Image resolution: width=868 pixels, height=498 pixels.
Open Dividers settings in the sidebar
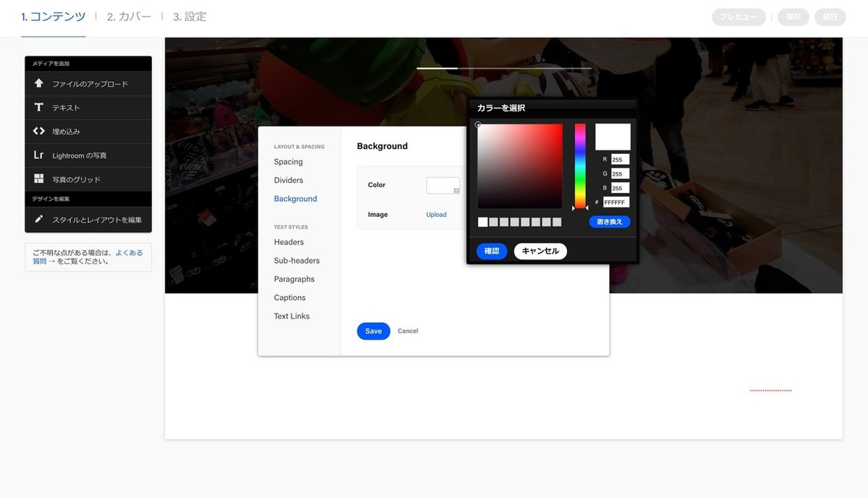pyautogui.click(x=289, y=180)
